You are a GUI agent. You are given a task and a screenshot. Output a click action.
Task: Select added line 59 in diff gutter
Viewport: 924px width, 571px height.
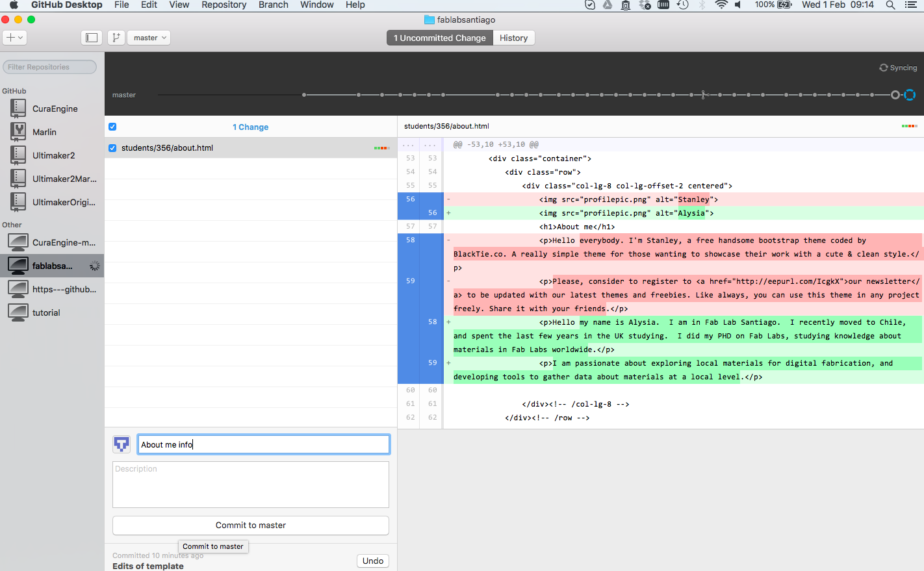pyautogui.click(x=432, y=363)
